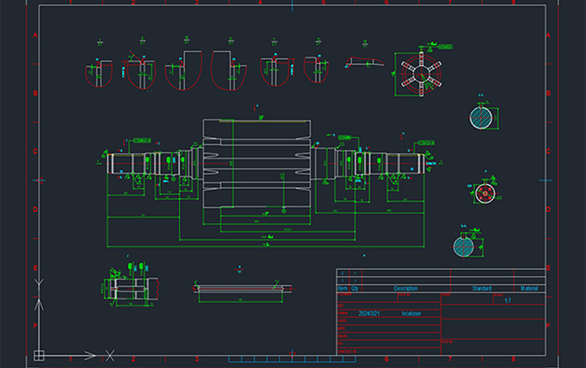Click the UCS Y axis label
The image size is (586, 368).
click(39, 284)
